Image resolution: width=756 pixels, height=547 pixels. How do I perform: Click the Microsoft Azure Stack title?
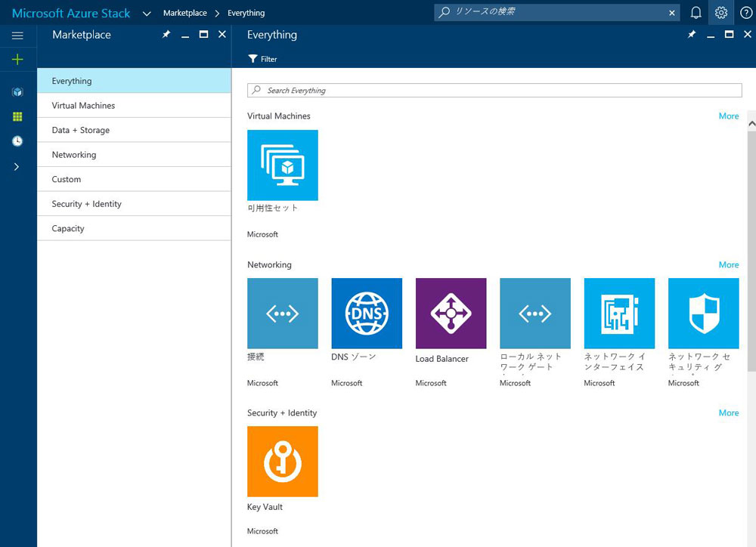tap(71, 13)
